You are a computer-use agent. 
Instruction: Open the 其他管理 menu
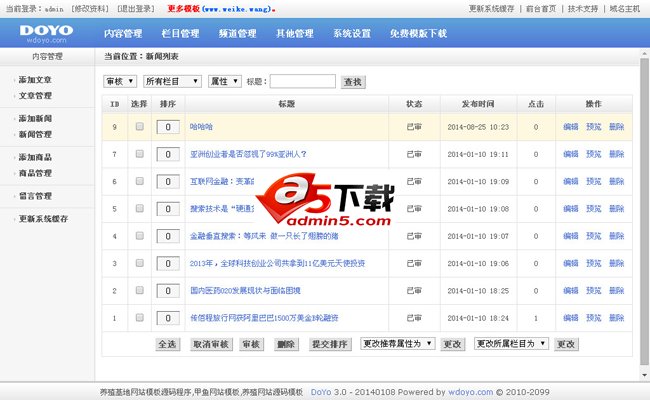(x=295, y=34)
